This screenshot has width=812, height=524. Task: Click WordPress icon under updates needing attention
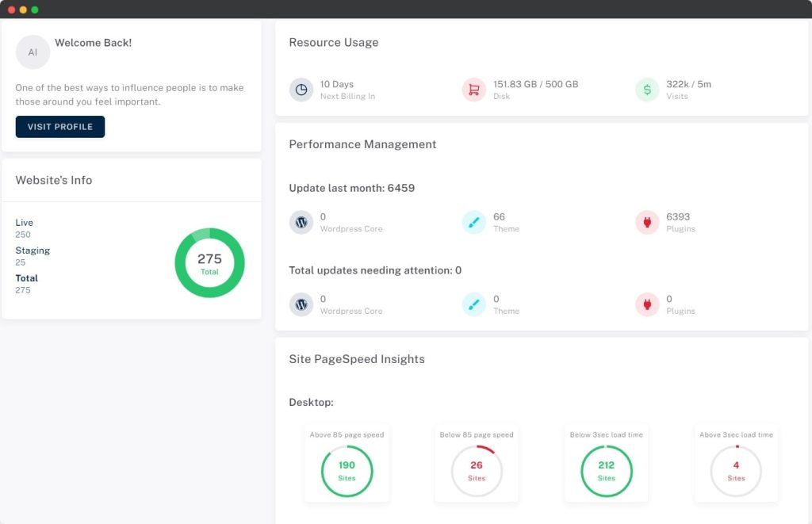(x=301, y=304)
